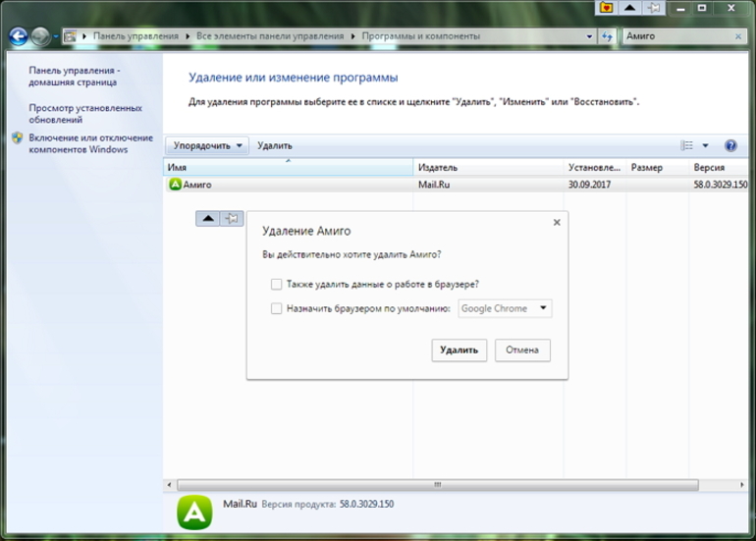Click the change view icon
Viewport: 756px width, 541px height.
[x=686, y=145]
